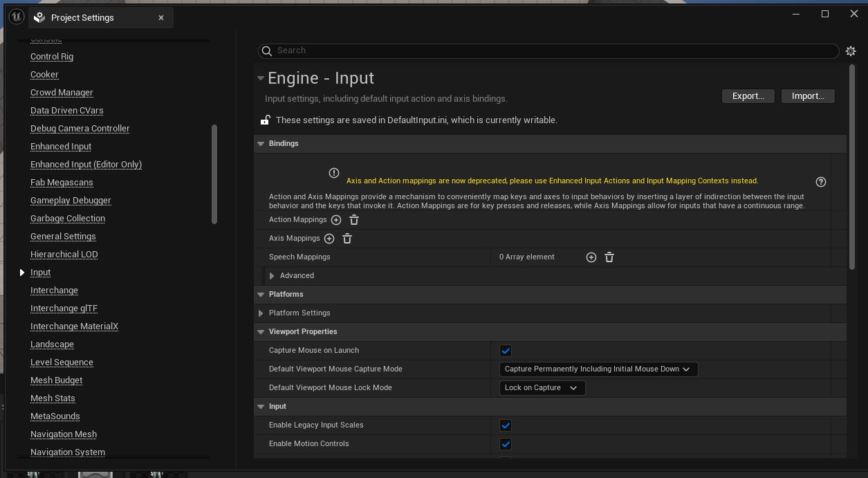Focus the settings Search field

[548, 51]
